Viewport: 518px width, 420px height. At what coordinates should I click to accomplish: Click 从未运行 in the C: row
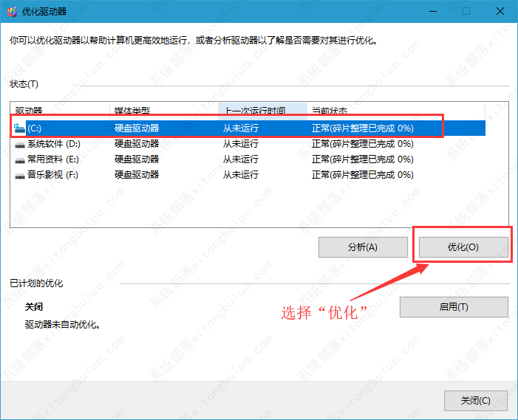tap(241, 128)
